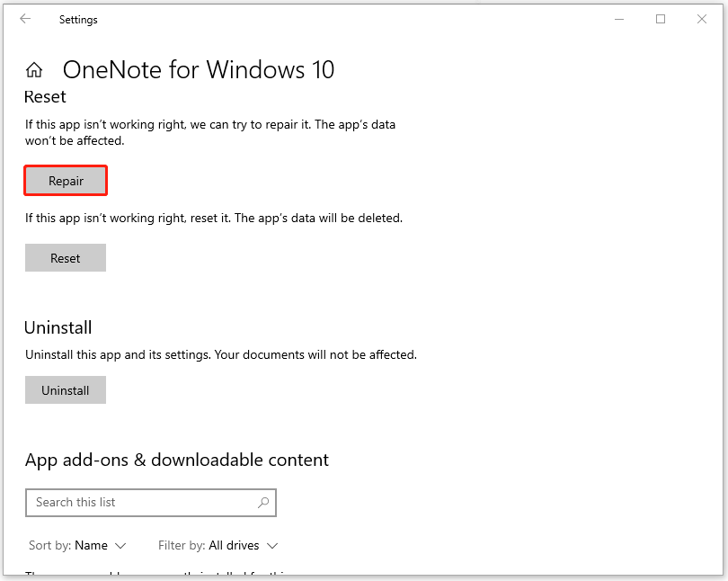Select the 'Uninstall' section heading
Image resolution: width=728 pixels, height=581 pixels.
pyautogui.click(x=58, y=327)
